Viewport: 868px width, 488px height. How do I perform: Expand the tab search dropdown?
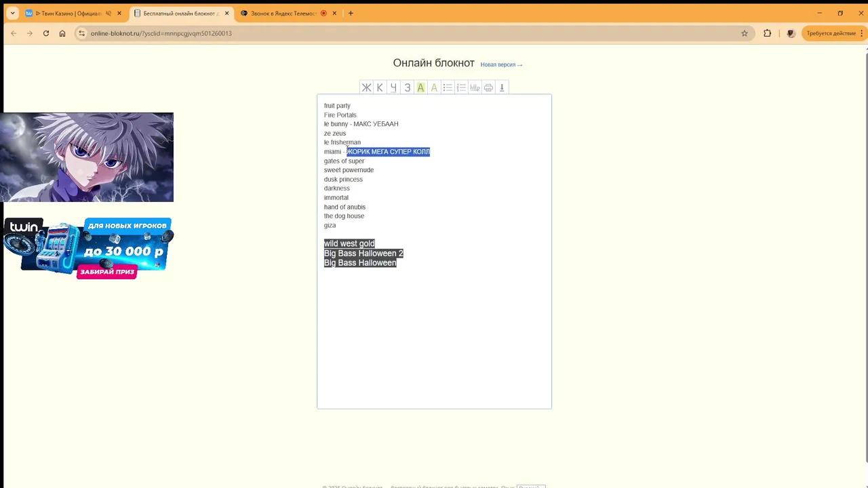pyautogui.click(x=12, y=13)
